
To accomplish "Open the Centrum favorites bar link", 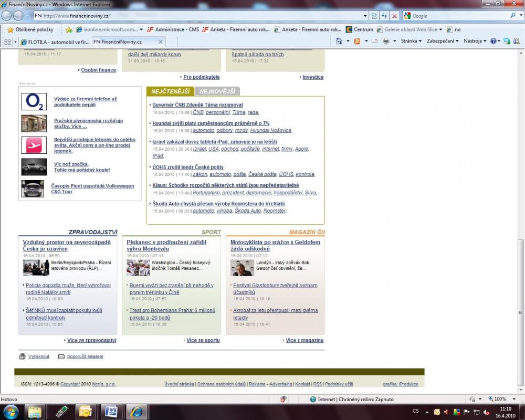I will tap(359, 29).
